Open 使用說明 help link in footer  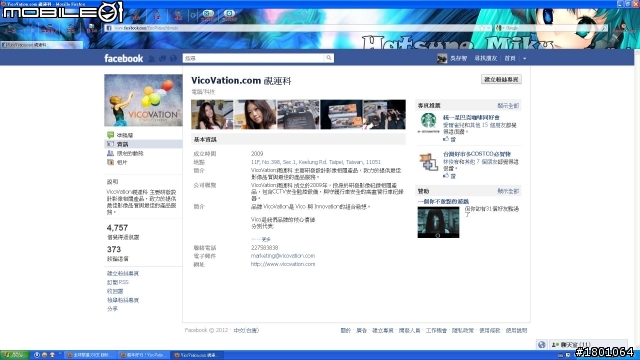tap(516, 330)
